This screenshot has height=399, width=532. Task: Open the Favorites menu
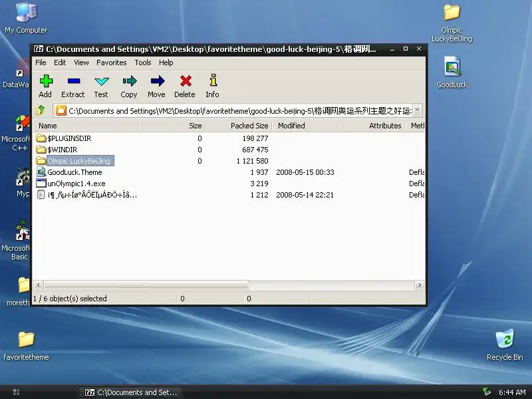click(111, 63)
